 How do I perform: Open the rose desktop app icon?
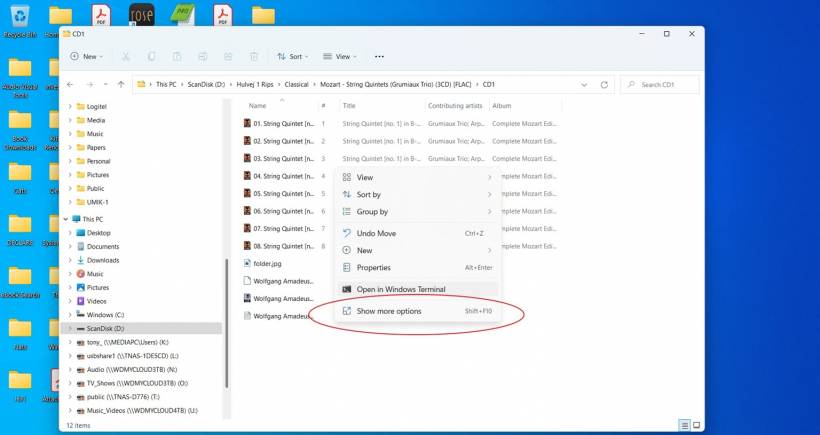(142, 15)
